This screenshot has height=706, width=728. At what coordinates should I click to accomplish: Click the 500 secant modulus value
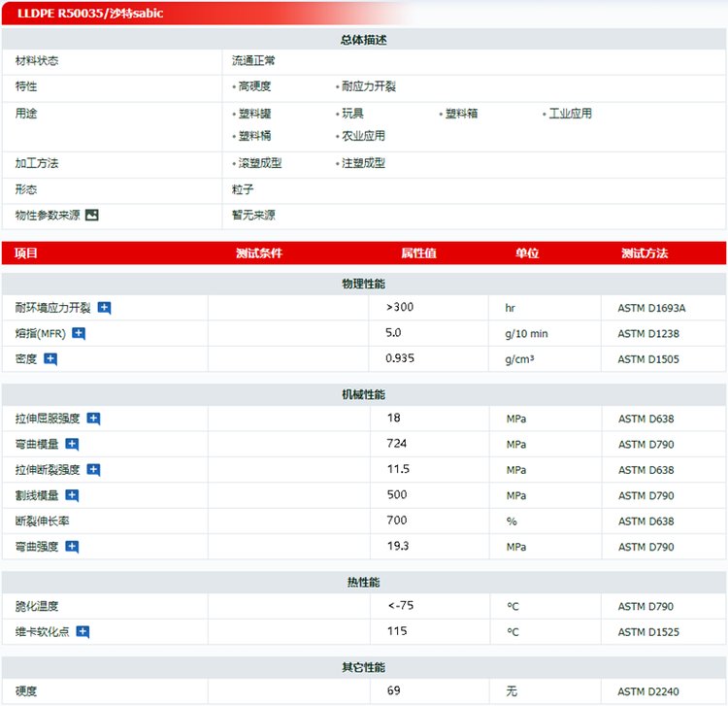click(x=397, y=494)
